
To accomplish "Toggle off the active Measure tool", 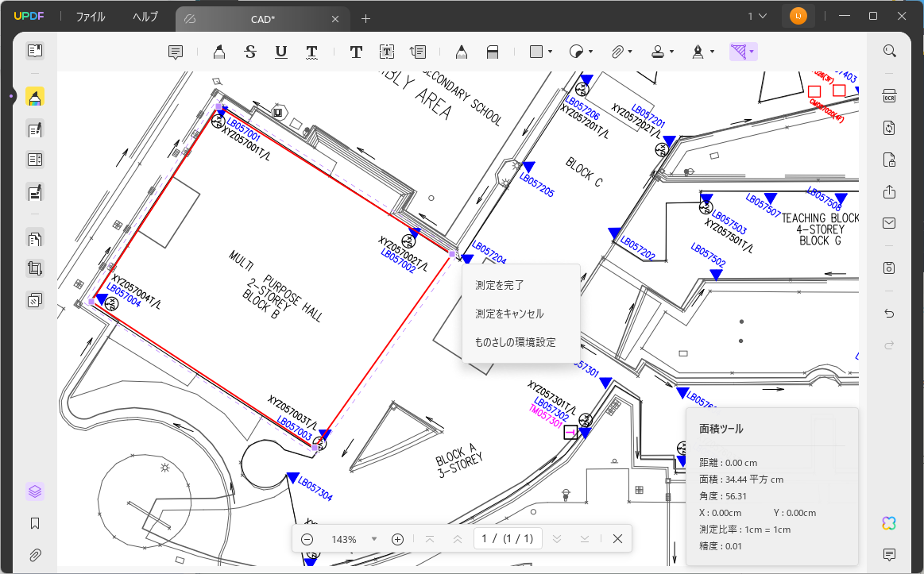I will [739, 51].
